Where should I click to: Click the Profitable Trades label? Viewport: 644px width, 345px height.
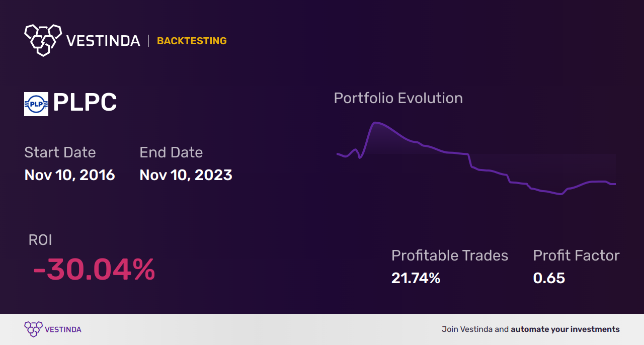(449, 255)
